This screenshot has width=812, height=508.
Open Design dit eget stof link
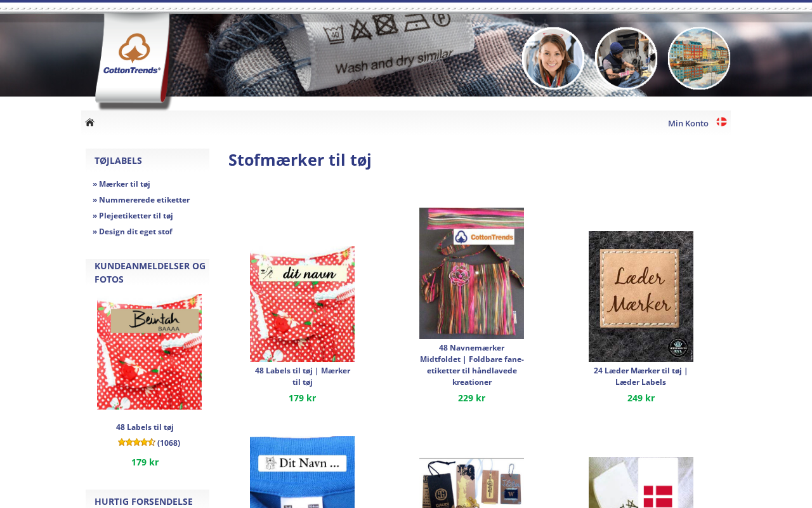coord(132,232)
